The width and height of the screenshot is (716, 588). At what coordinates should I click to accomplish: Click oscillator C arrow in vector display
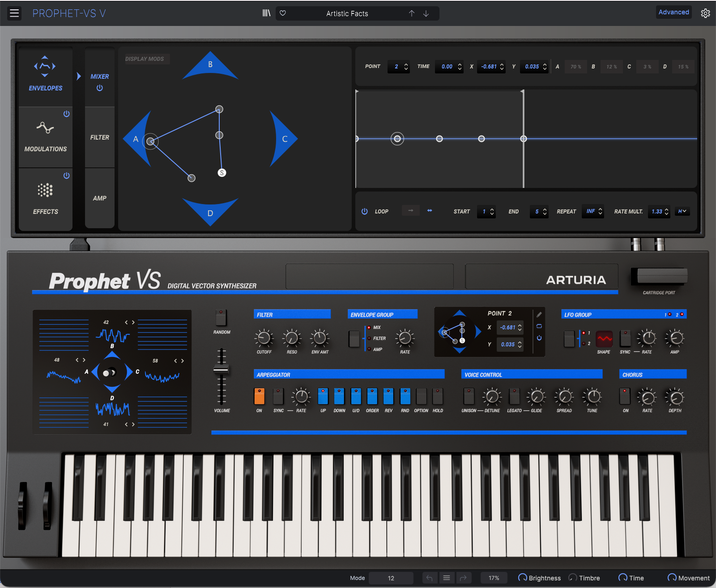(284, 139)
